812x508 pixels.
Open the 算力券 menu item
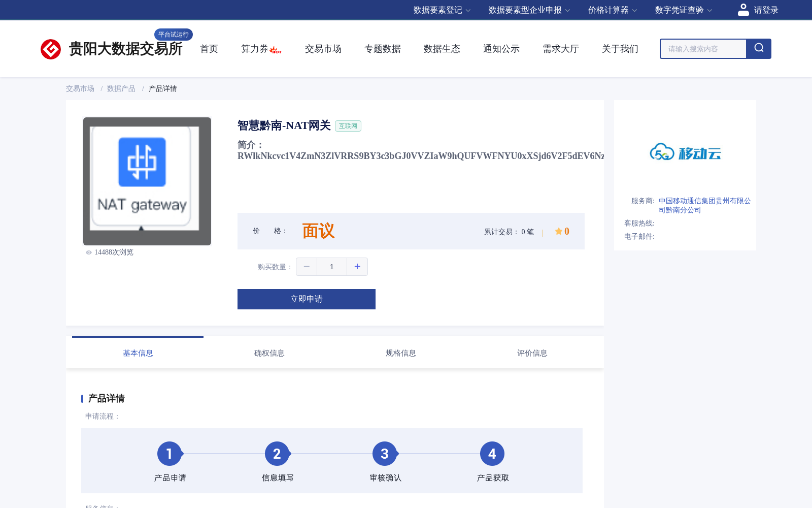pos(254,49)
